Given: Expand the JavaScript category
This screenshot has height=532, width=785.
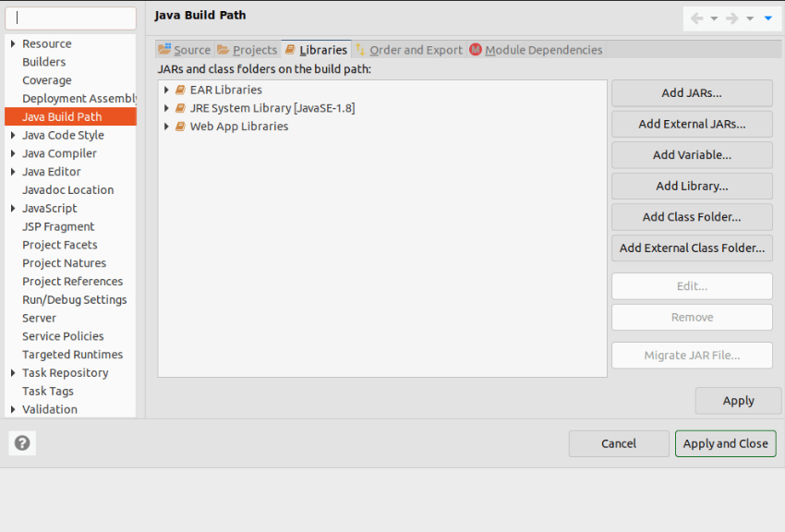Looking at the screenshot, I should [13, 208].
